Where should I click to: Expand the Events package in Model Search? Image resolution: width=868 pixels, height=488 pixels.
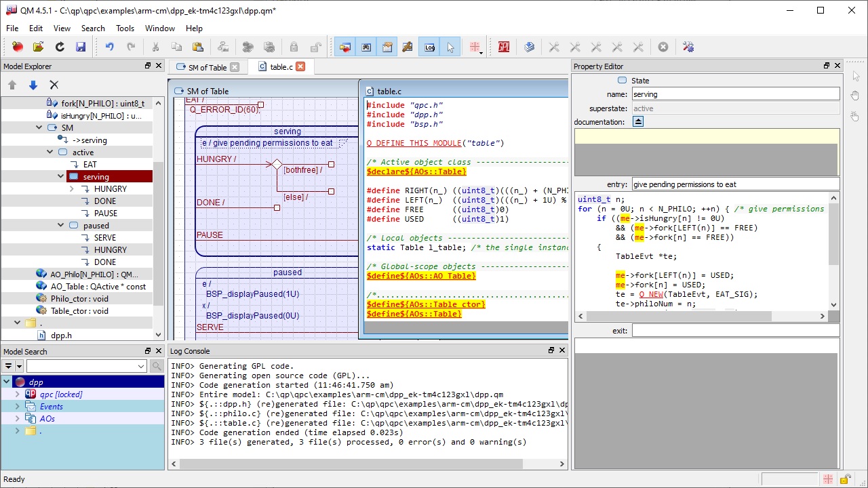pyautogui.click(x=18, y=407)
